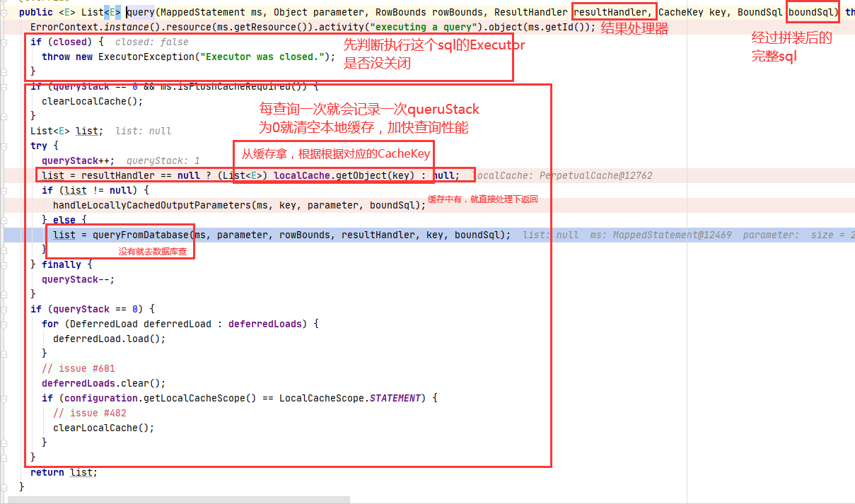Collapse the 'if (queryStack == 0) {' block above the for loop
855x504 pixels.
coord(4,309)
